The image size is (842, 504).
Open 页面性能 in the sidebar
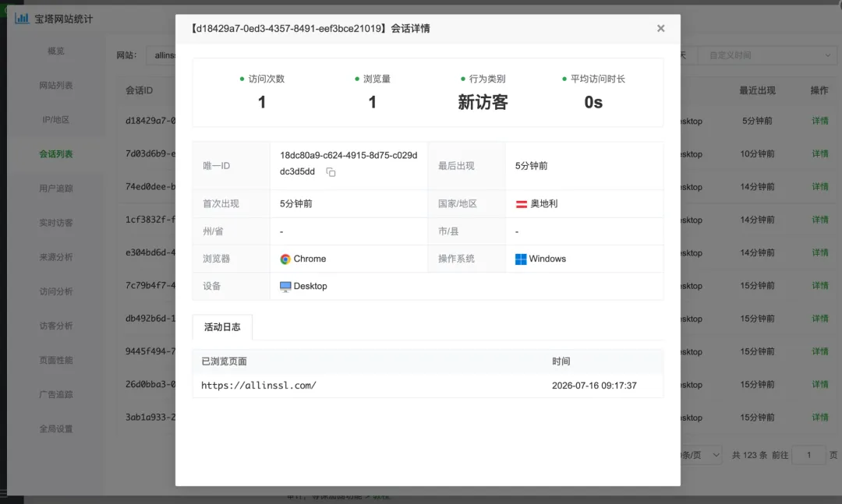[56, 360]
